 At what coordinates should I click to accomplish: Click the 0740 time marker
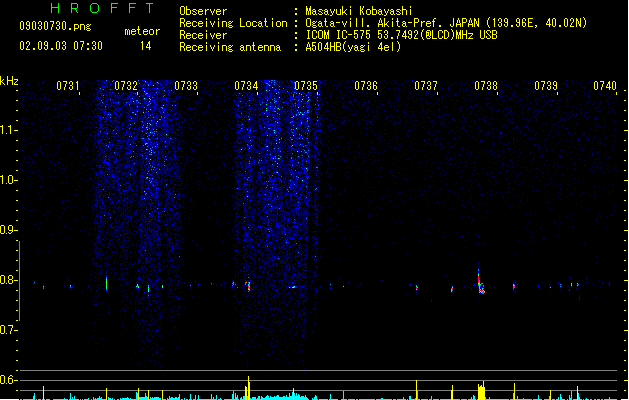[x=605, y=86]
